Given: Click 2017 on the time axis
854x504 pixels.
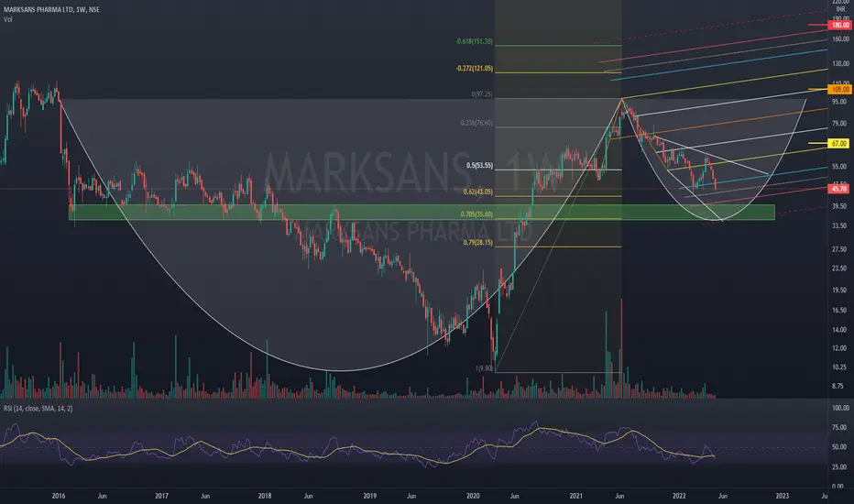Looking at the screenshot, I should [161, 496].
